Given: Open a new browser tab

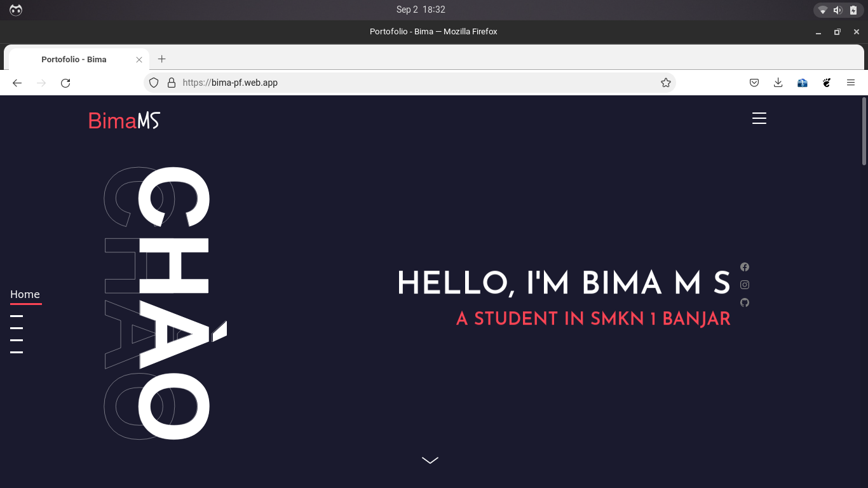Looking at the screenshot, I should [x=162, y=59].
